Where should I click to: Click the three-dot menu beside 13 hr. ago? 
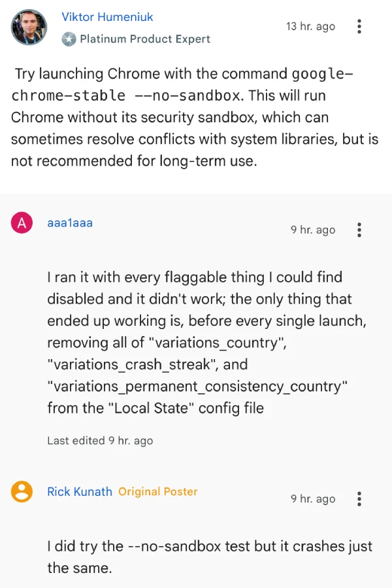359,27
